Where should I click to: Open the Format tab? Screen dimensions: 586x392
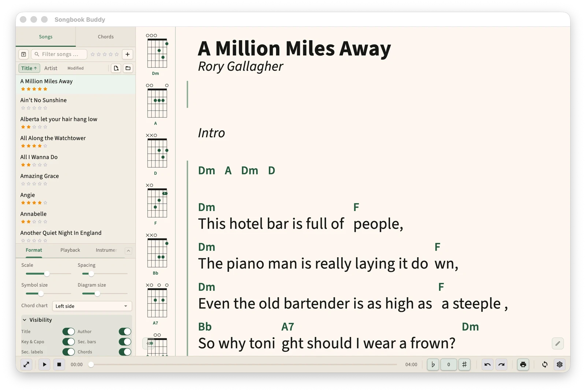click(x=34, y=250)
